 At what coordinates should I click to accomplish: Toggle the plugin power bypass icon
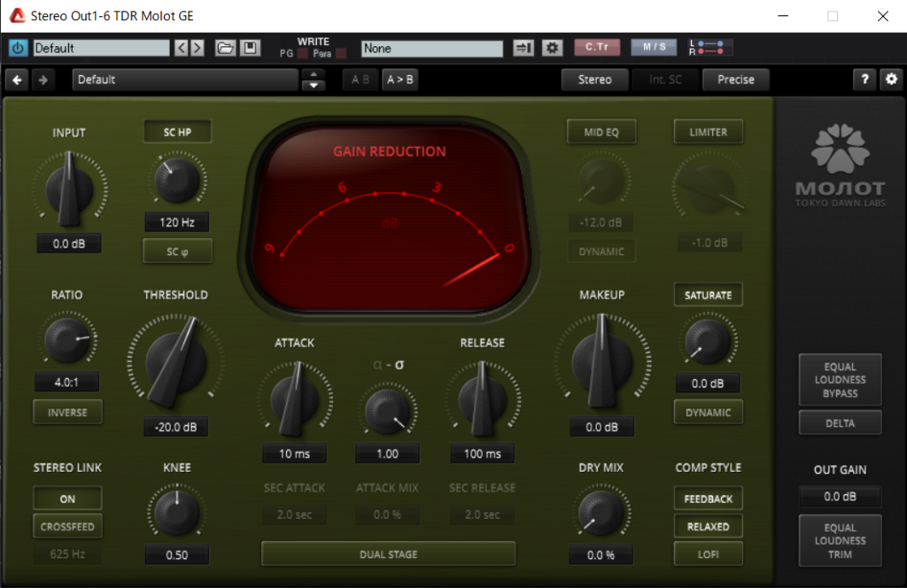click(18, 48)
